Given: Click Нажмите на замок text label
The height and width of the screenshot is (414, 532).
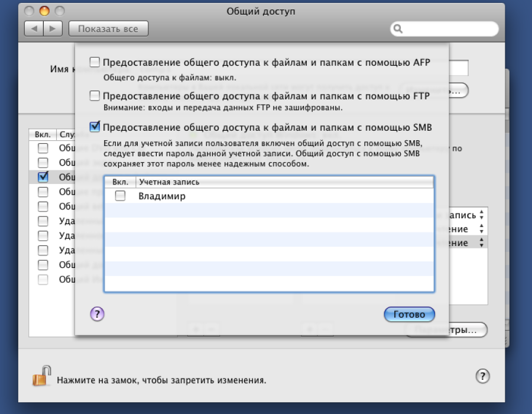Looking at the screenshot, I should click(x=161, y=380).
